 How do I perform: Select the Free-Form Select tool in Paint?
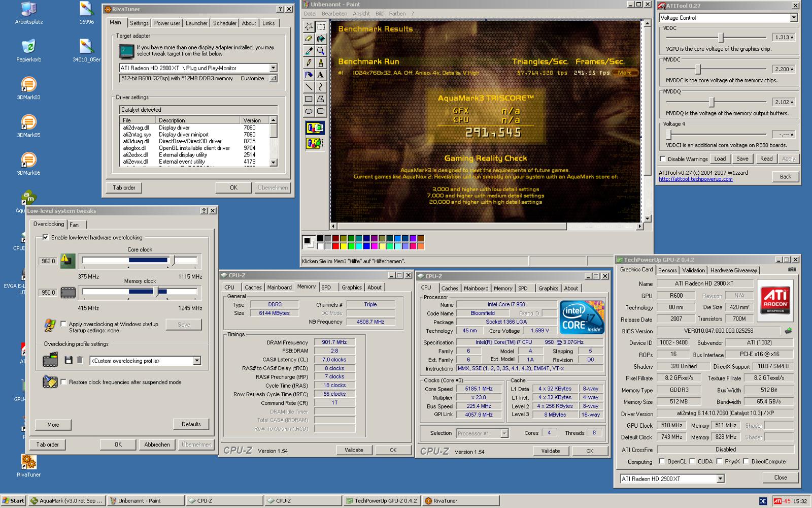click(309, 26)
